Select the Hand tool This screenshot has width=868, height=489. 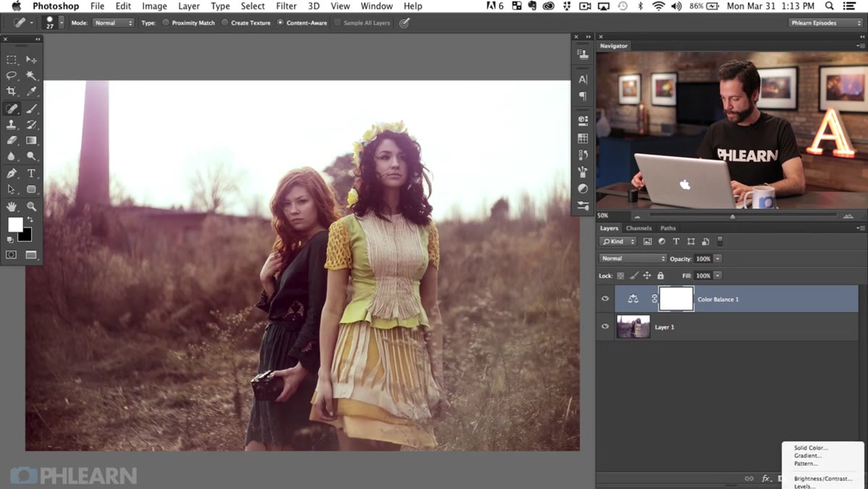pos(12,207)
